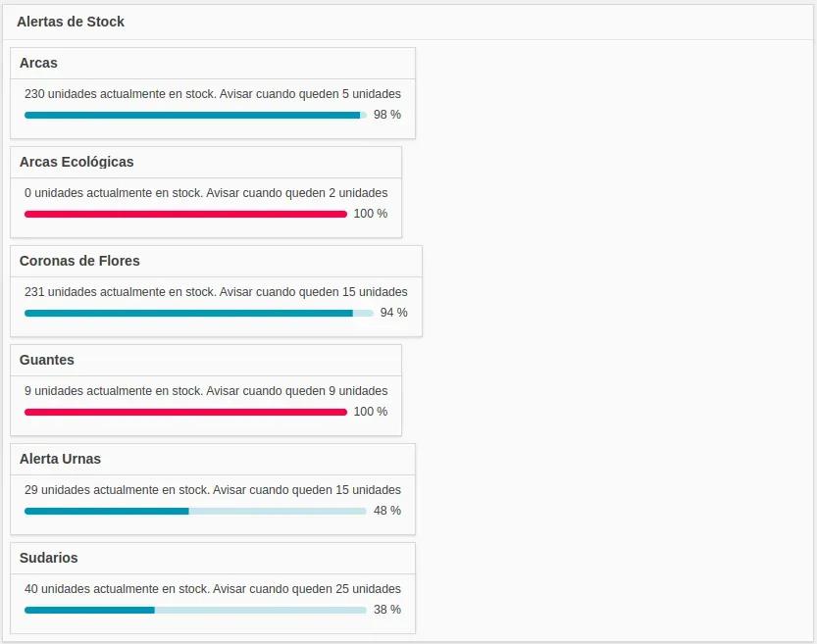The height and width of the screenshot is (644, 817).
Task: Click the Alerta Urnas progress bar
Action: (x=195, y=511)
